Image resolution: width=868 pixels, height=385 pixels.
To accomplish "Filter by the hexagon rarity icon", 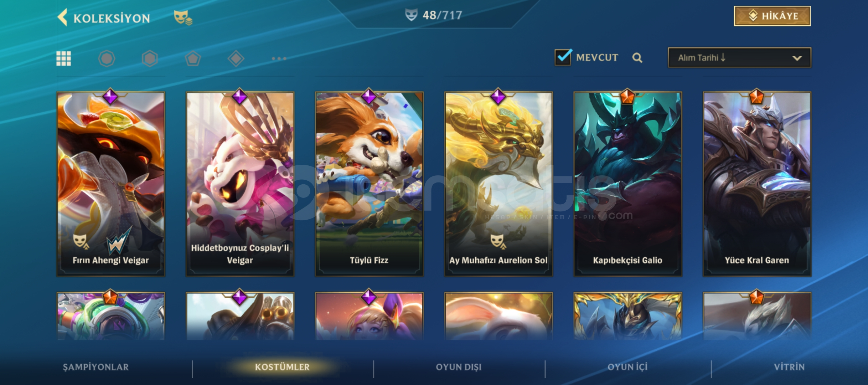I will click(150, 58).
